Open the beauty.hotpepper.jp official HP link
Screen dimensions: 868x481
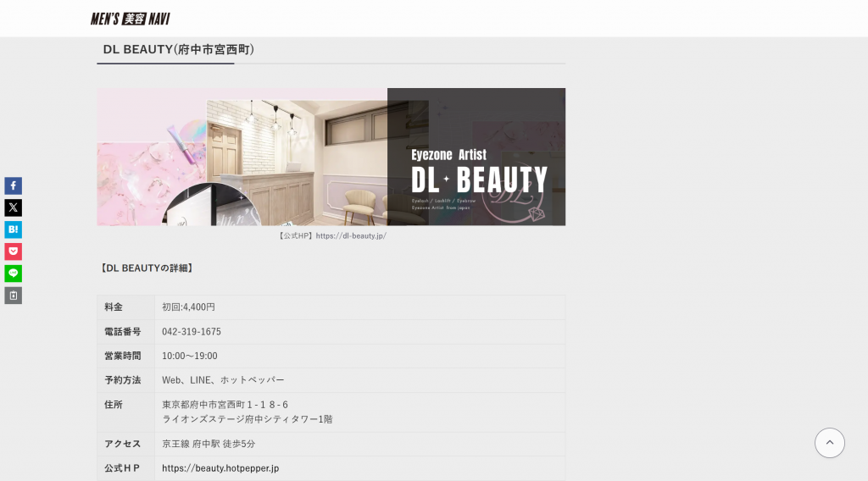tap(220, 468)
